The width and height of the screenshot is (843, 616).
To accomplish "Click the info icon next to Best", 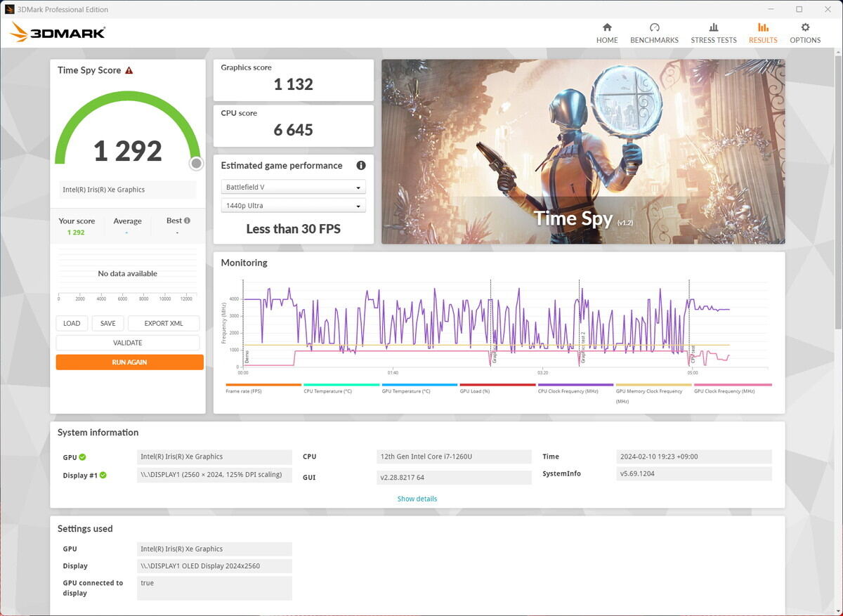I will pos(187,221).
